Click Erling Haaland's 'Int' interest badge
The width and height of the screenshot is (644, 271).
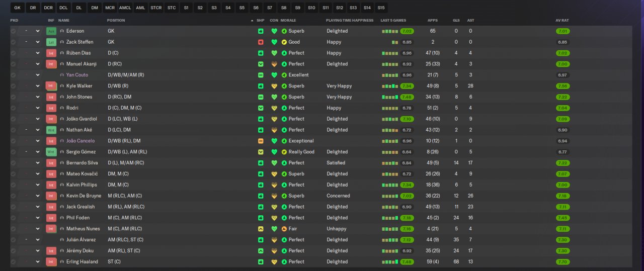click(51, 262)
